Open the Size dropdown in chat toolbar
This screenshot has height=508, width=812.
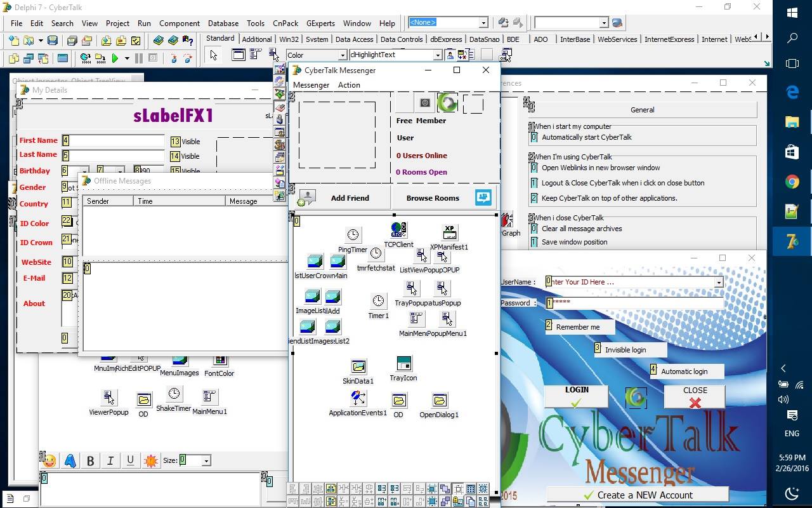(206, 460)
